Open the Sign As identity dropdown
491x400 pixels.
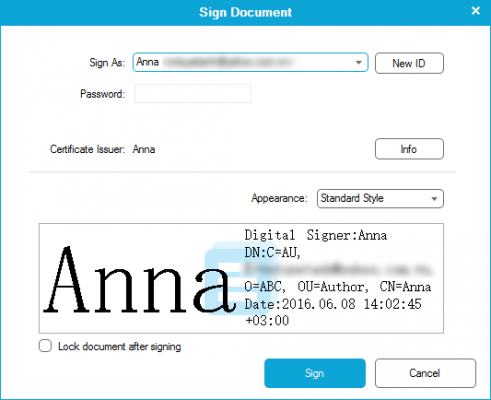250,62
